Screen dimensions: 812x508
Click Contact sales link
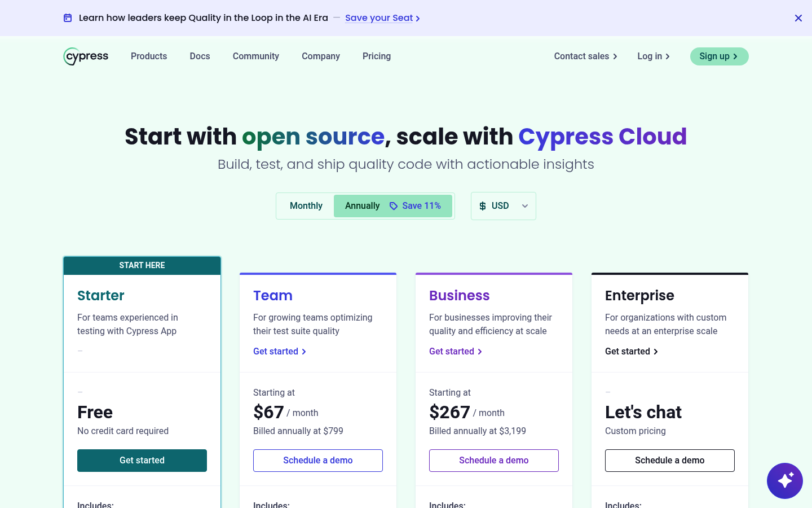[586, 56]
